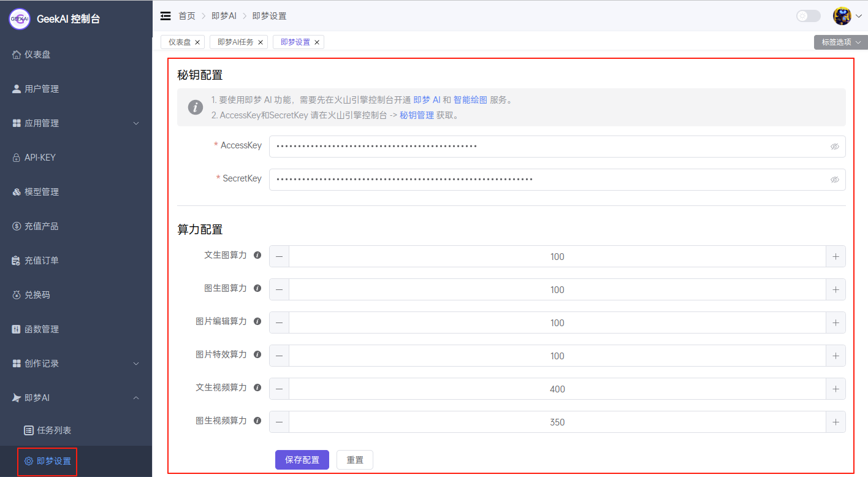The width and height of the screenshot is (868, 477).
Task: Expand the 应用管理 sidebar menu
Action: pos(76,123)
